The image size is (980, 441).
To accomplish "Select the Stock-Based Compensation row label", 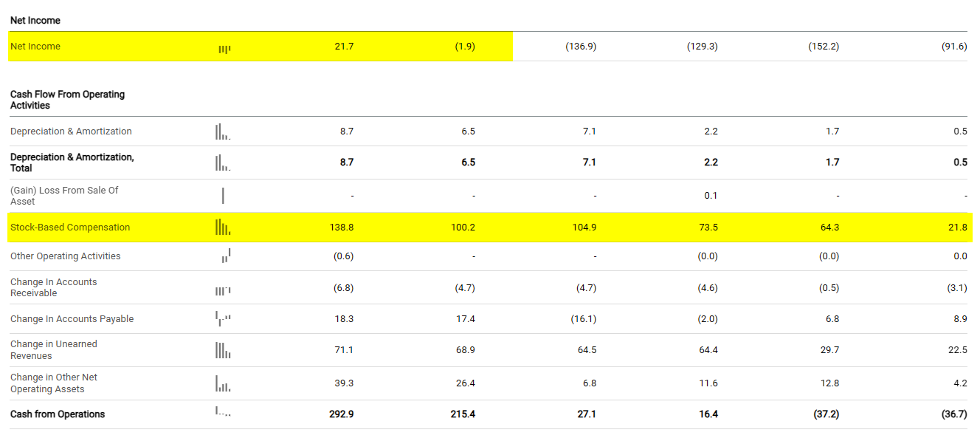I will [70, 228].
